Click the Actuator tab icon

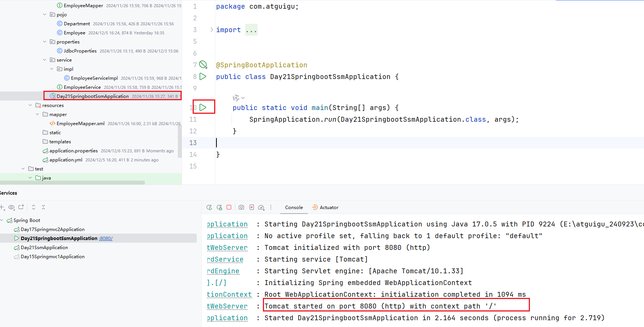pos(315,207)
